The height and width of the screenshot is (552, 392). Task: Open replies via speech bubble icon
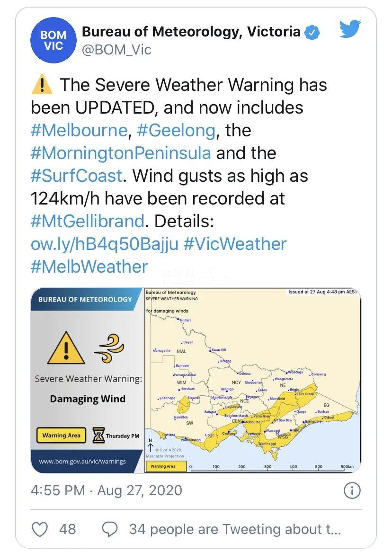(x=110, y=529)
